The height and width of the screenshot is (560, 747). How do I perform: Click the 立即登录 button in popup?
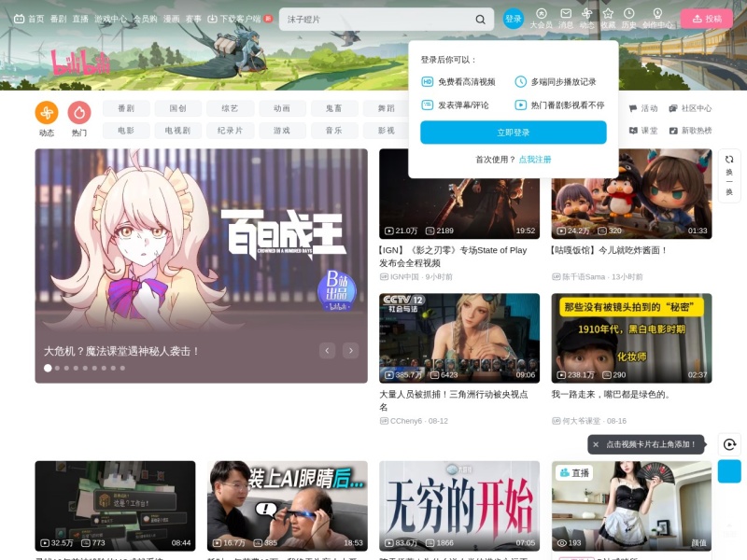pyautogui.click(x=513, y=133)
